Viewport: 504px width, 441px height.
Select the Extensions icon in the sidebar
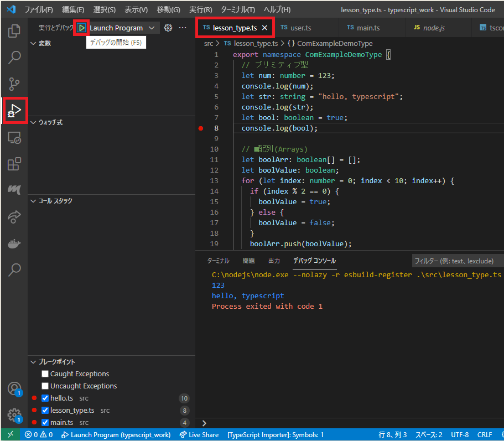14,164
